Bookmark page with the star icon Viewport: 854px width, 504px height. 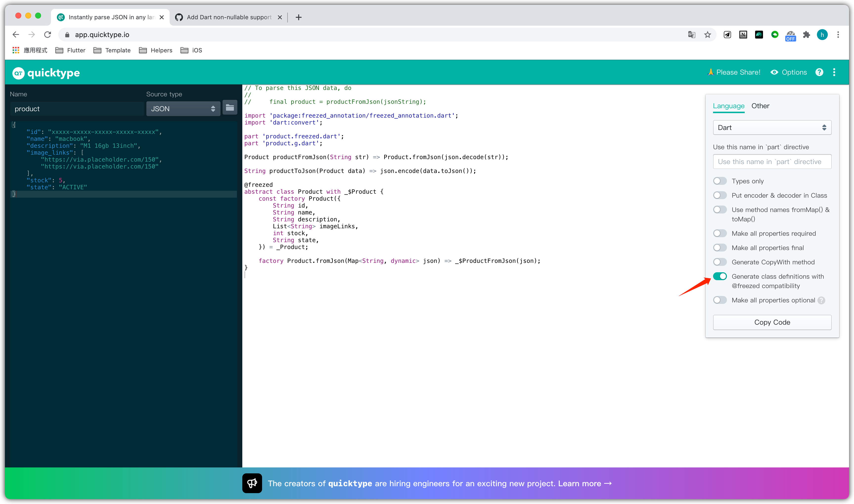pyautogui.click(x=708, y=35)
